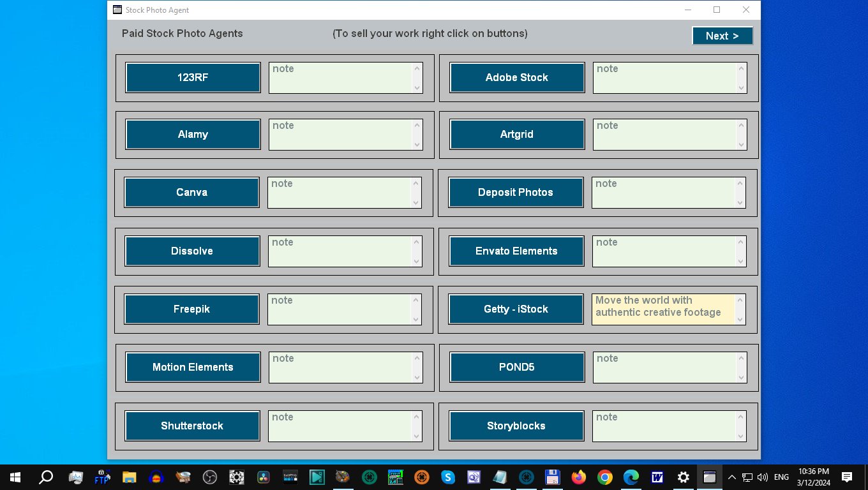Open Skype from the taskbar
868x490 pixels.
(x=448, y=477)
